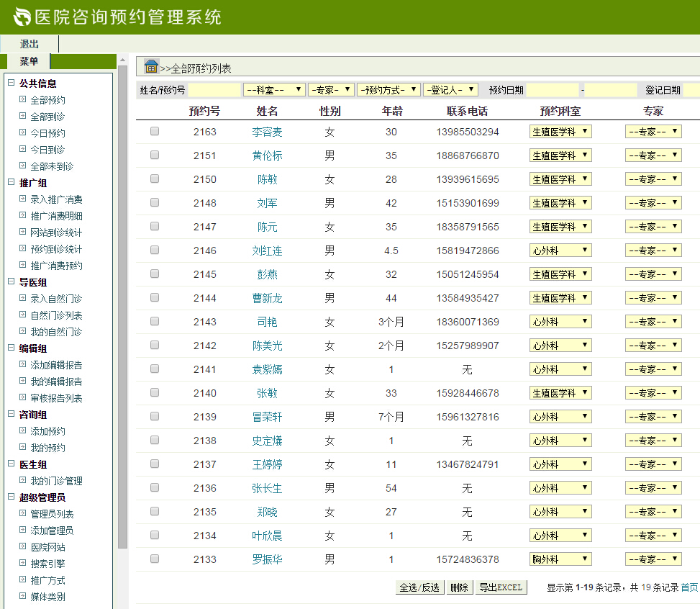Select the checkbox for appointment 2140

pyautogui.click(x=155, y=392)
